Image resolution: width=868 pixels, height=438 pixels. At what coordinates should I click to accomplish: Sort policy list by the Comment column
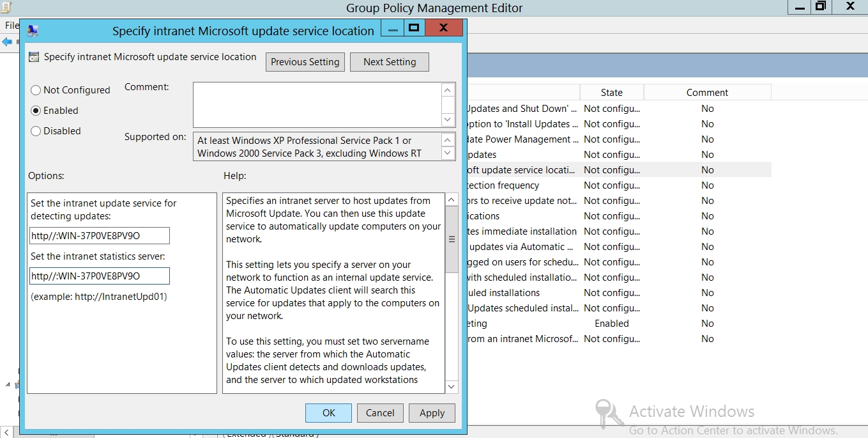pyautogui.click(x=707, y=93)
